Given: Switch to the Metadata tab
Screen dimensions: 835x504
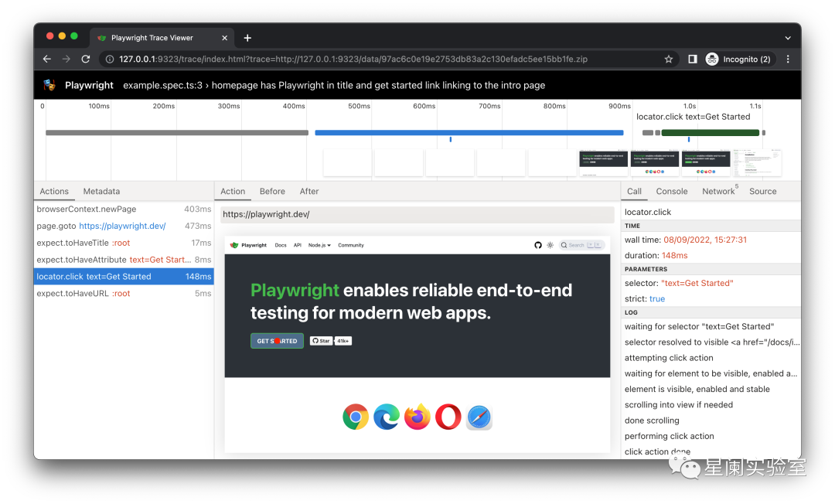Looking at the screenshot, I should (x=101, y=191).
